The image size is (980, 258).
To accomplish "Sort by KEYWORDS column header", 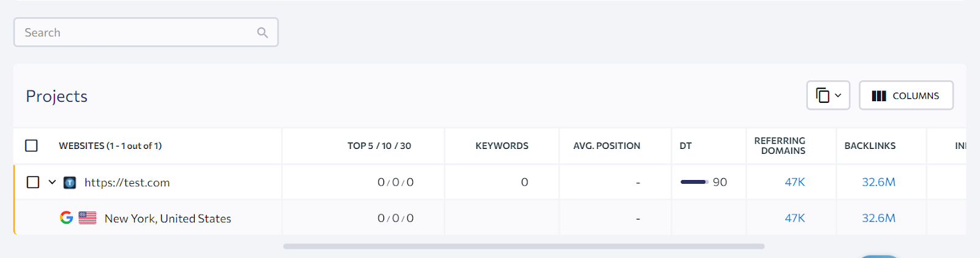I will click(x=502, y=146).
